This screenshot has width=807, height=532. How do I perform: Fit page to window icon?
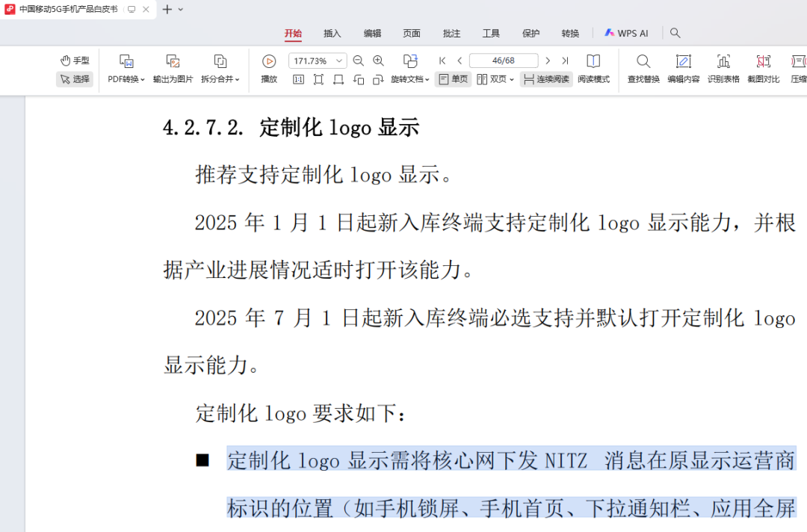tap(318, 79)
